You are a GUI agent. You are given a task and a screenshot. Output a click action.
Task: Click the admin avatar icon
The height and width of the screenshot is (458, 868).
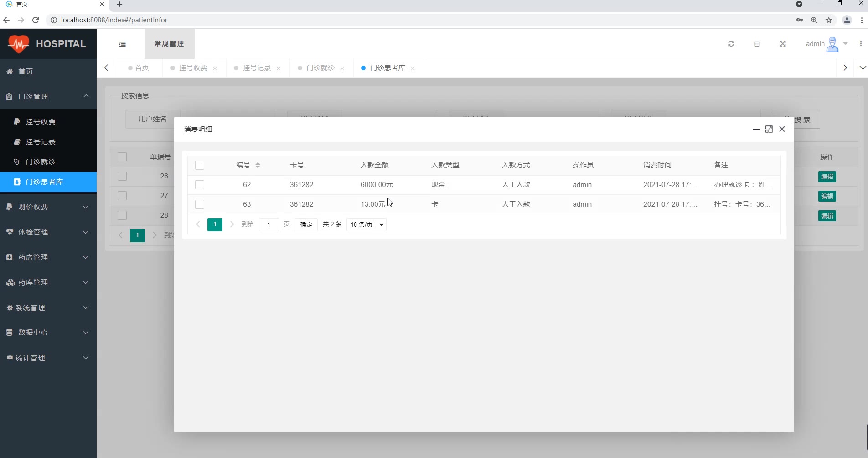pyautogui.click(x=832, y=44)
